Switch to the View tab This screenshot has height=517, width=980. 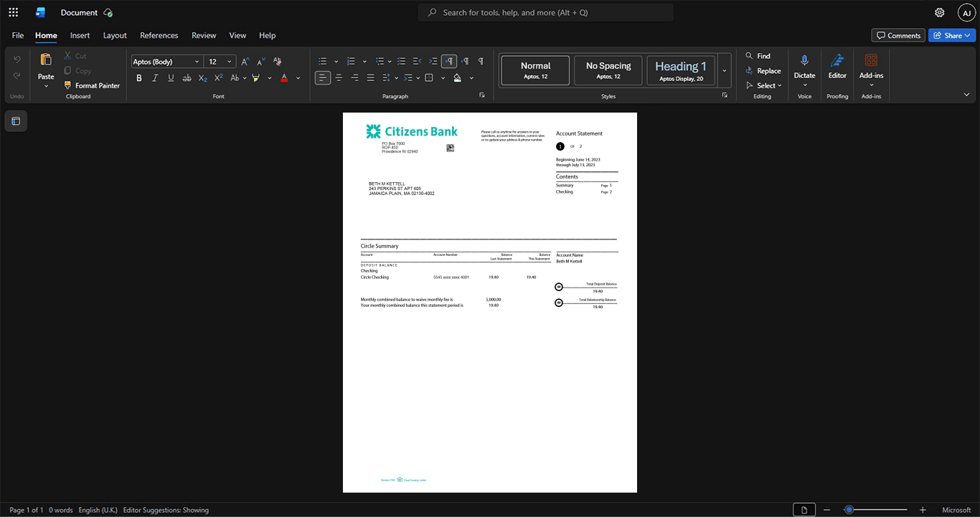pos(237,35)
